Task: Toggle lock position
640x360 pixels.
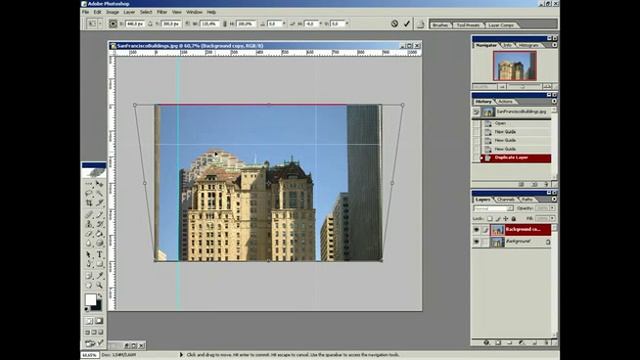Action: (506, 219)
